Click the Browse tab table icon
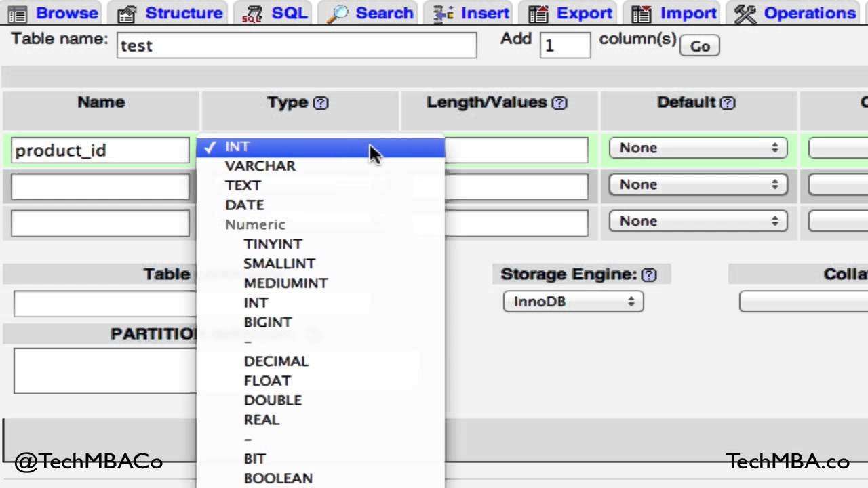The height and width of the screenshot is (488, 868). (x=18, y=14)
